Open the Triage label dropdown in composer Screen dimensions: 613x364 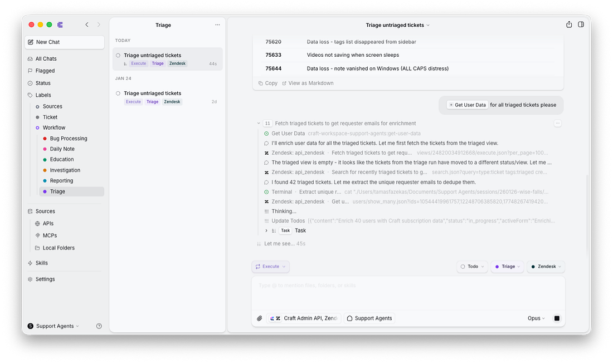507,267
